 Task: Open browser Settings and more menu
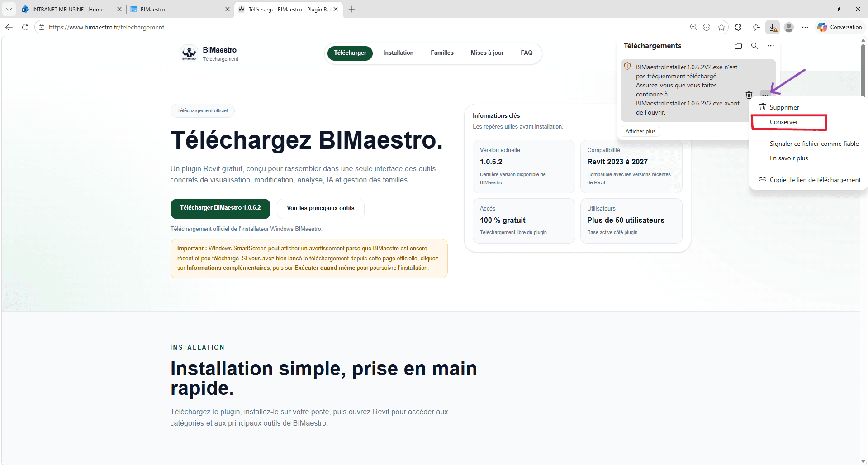(805, 27)
